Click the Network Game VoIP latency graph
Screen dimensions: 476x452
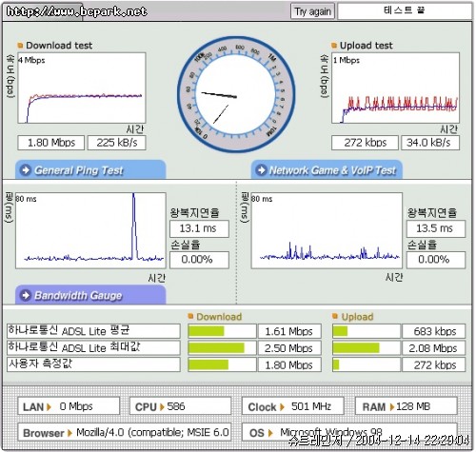point(327,230)
